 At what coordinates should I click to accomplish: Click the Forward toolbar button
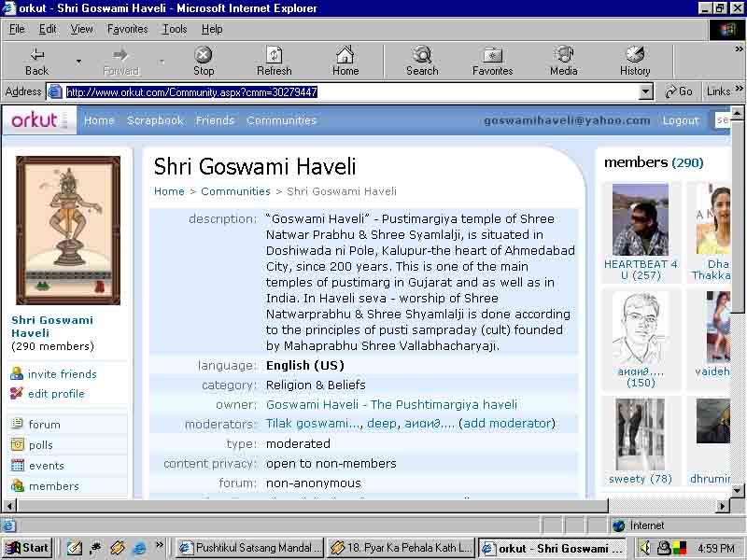coord(120,61)
